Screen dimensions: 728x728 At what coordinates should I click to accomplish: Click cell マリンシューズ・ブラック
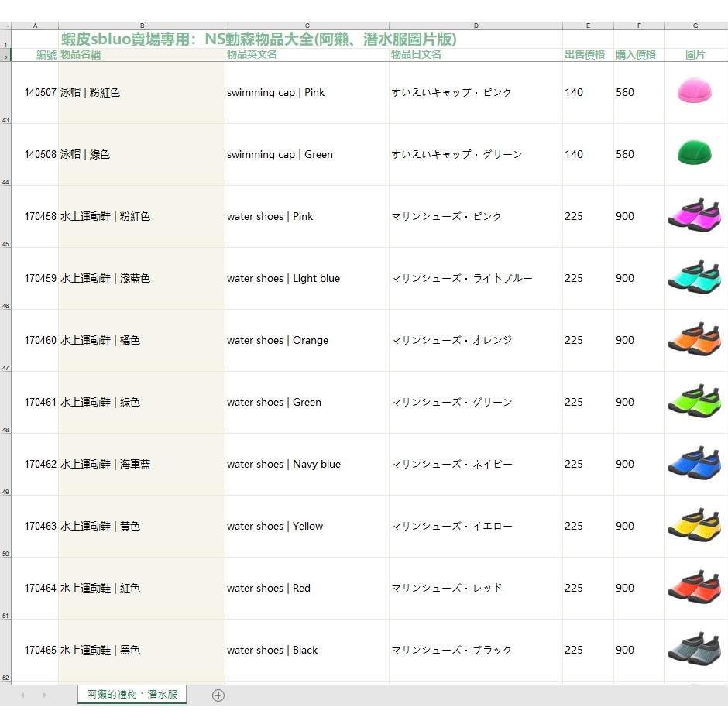[x=476, y=651]
